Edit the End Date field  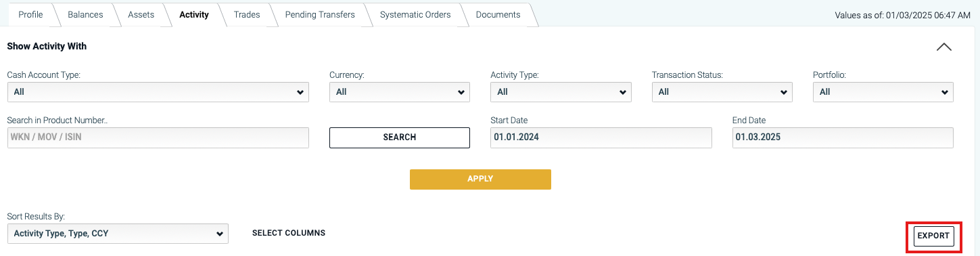[x=843, y=137]
